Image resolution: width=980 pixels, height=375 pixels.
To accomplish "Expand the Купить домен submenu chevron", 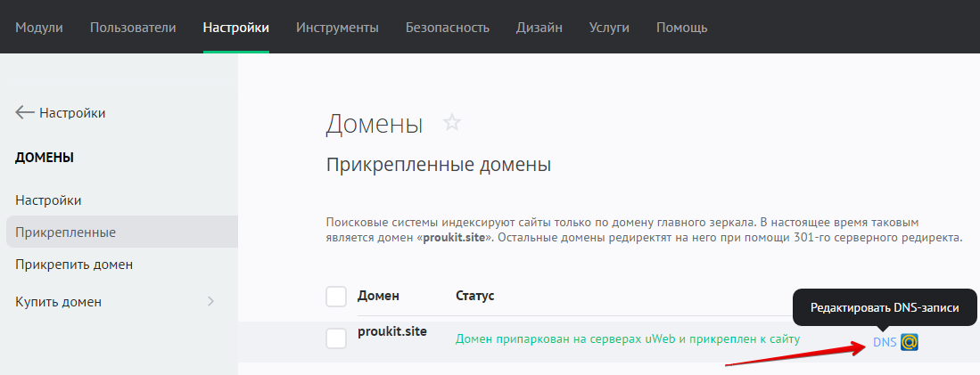I will click(211, 302).
